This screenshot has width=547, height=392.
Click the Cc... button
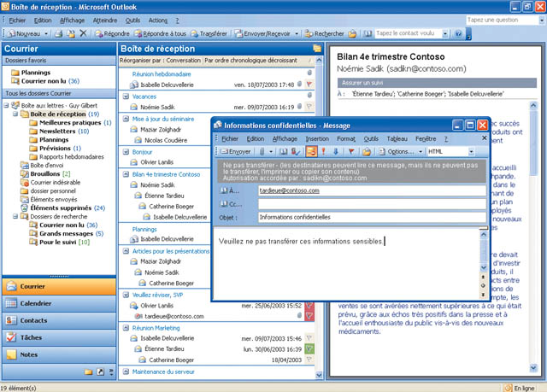coord(231,204)
